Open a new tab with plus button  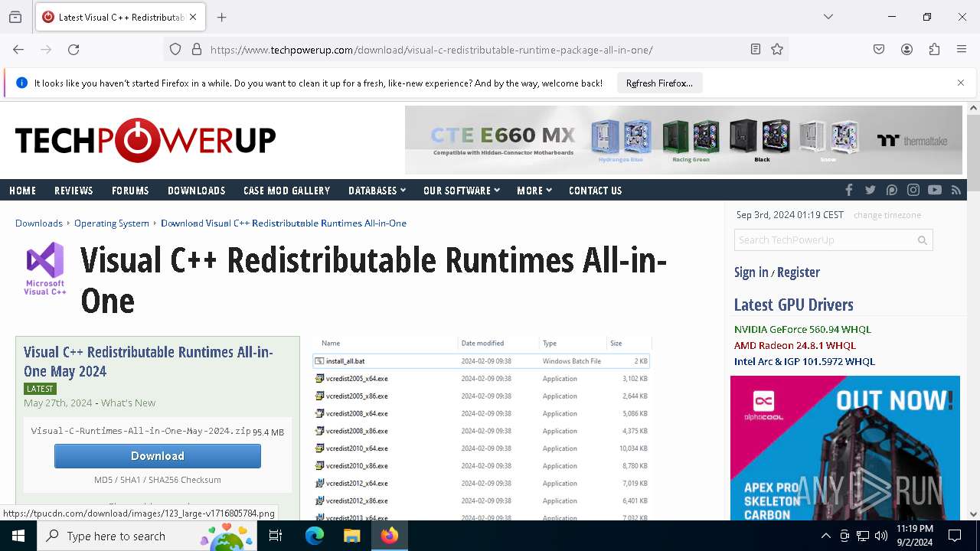coord(222,17)
